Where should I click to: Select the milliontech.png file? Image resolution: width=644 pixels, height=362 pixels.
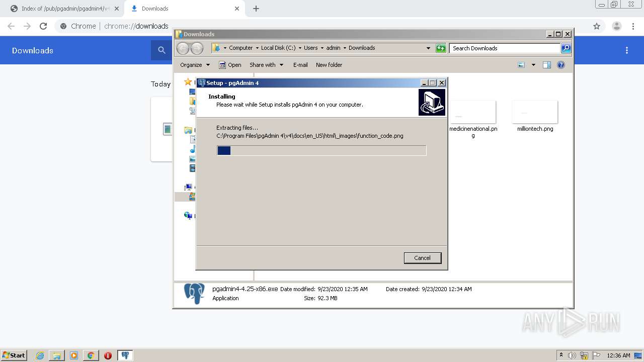click(535, 116)
